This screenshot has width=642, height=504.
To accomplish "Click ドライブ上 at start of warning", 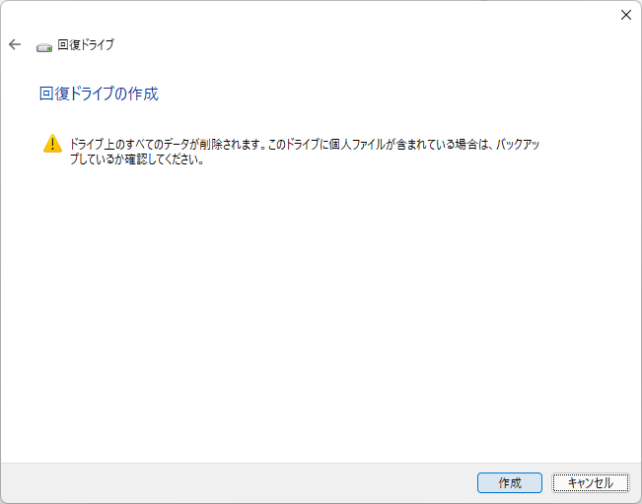I will (92, 145).
